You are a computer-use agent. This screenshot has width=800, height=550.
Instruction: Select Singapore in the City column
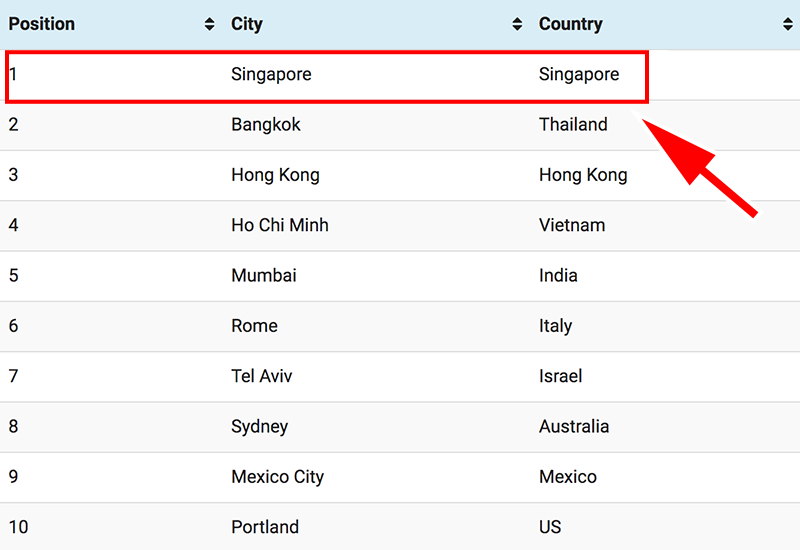[x=271, y=75]
